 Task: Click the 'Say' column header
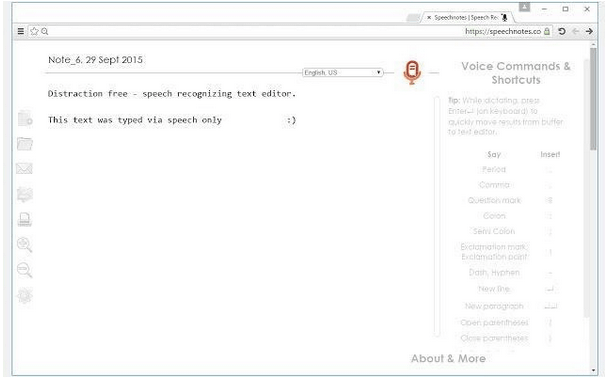[x=494, y=154]
